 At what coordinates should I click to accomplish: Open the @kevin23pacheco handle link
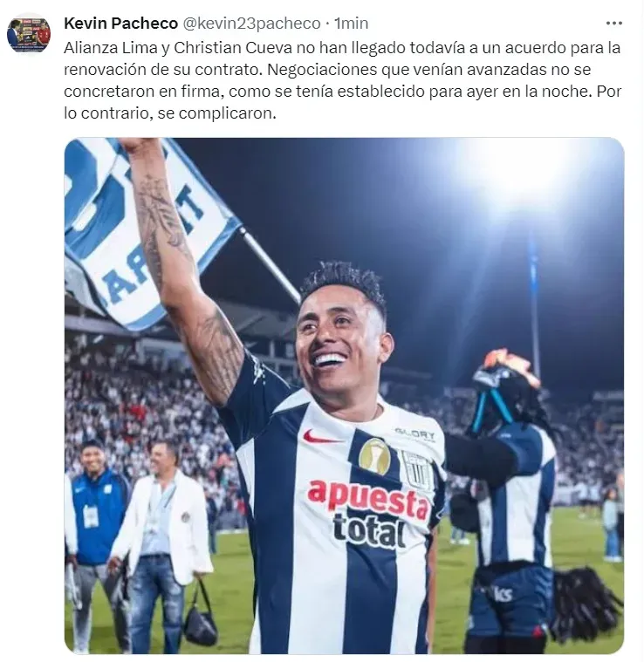(251, 24)
